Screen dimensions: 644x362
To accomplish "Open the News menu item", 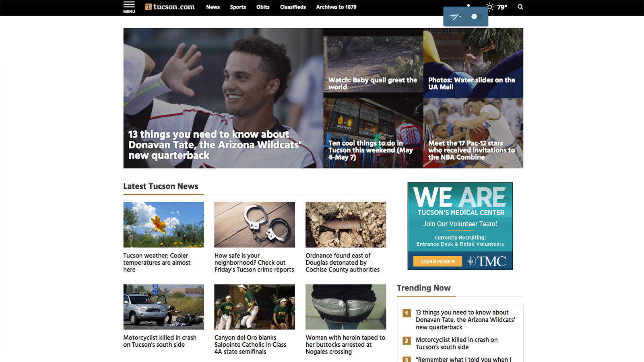I will [x=213, y=7].
